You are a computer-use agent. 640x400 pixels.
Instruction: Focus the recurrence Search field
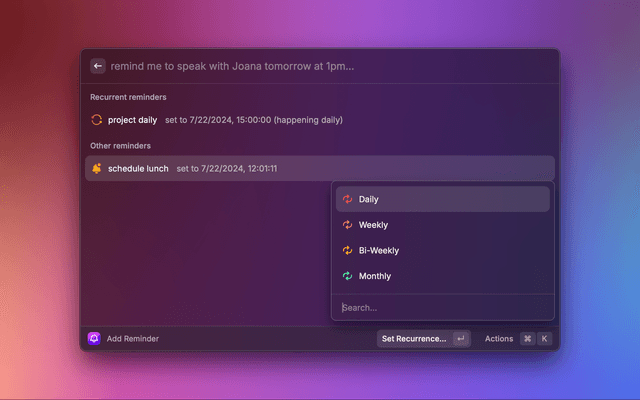click(x=440, y=308)
